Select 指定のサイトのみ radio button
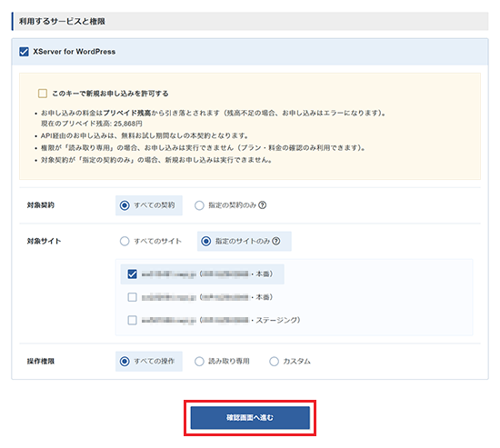 [x=206, y=241]
